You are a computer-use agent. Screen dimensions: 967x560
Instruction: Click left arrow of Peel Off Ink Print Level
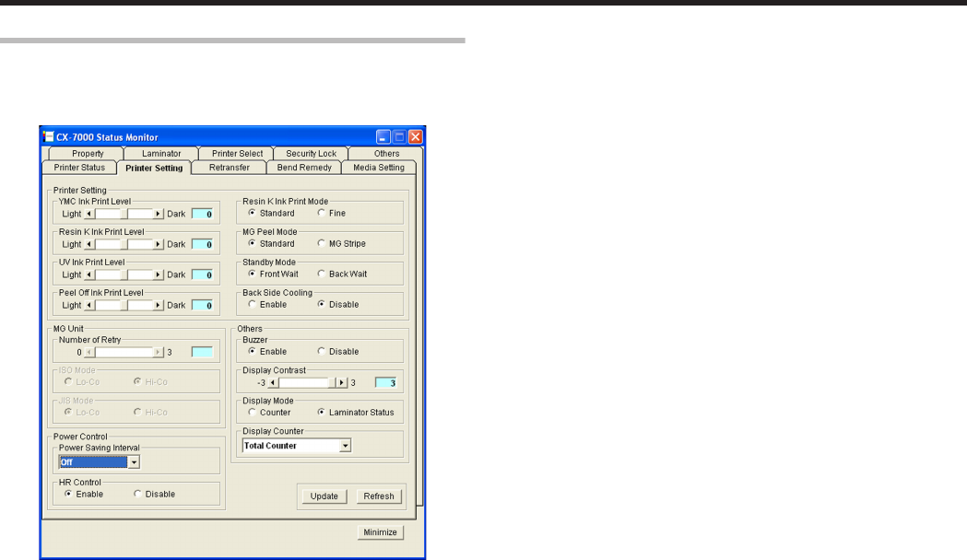point(89,306)
